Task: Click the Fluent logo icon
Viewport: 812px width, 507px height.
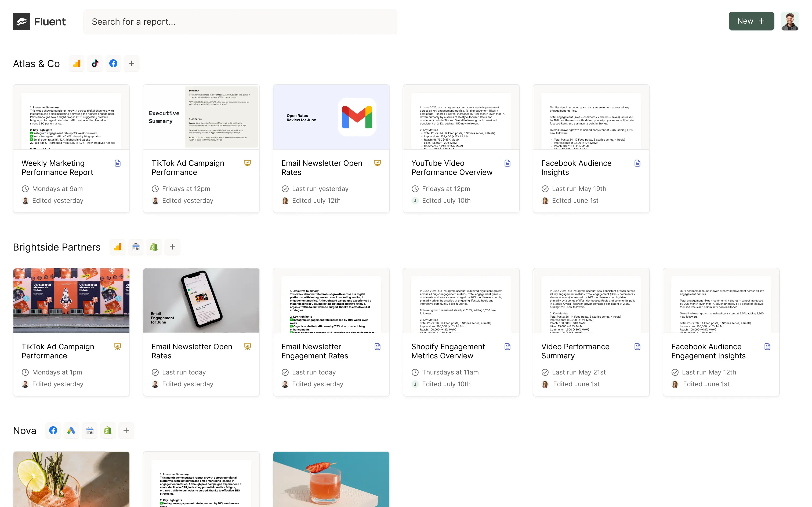Action: tap(21, 21)
